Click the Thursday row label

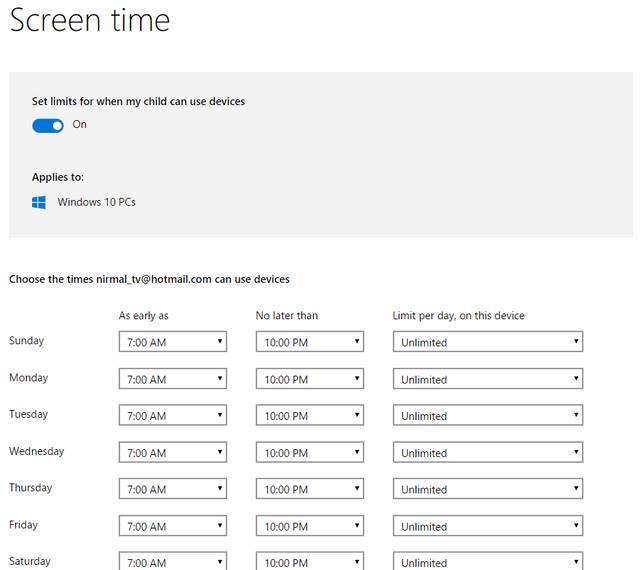point(31,488)
